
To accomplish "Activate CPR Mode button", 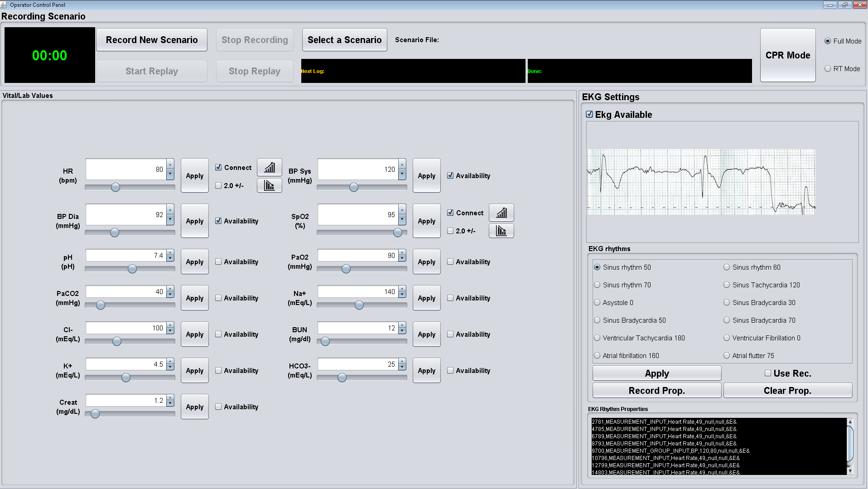I will [788, 55].
